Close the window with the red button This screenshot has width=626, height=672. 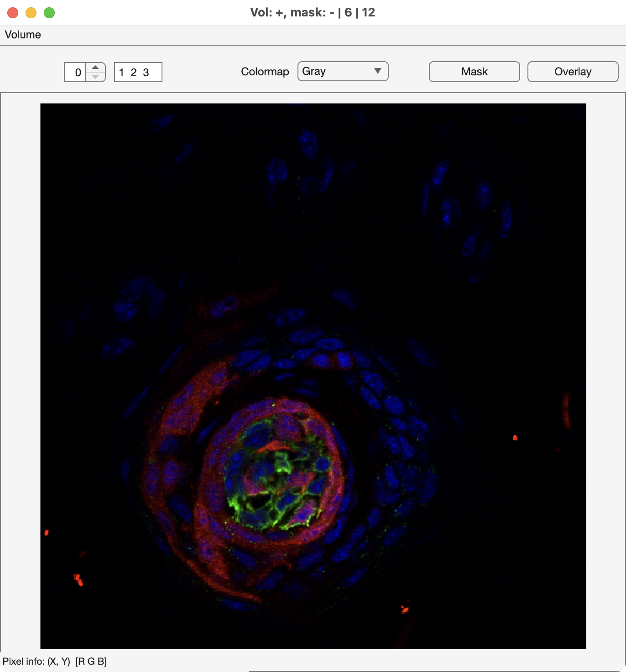click(13, 13)
